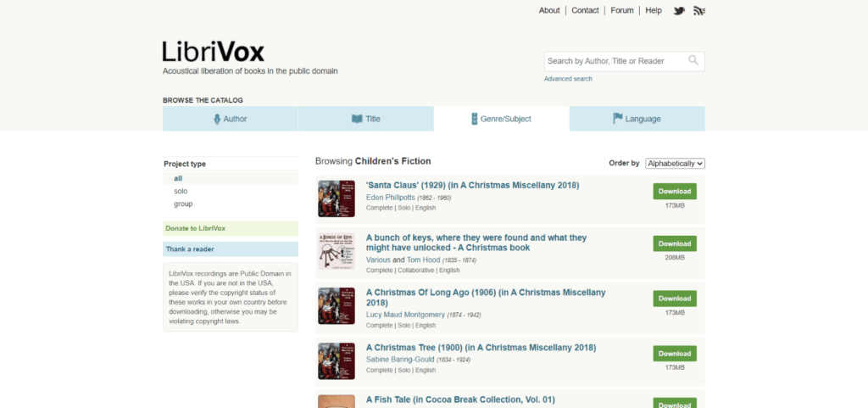Click the Twitter bird icon
This screenshot has width=868, height=408.
[x=679, y=10]
